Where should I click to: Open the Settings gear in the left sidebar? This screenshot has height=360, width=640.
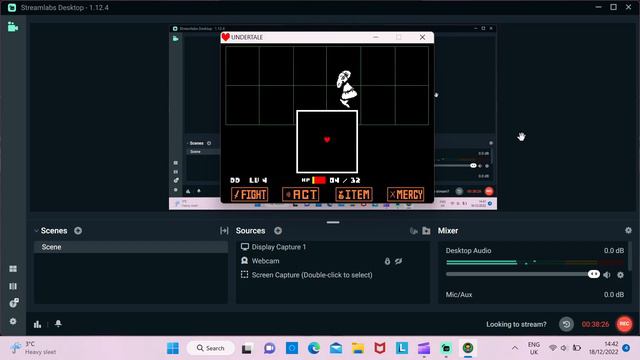13,321
